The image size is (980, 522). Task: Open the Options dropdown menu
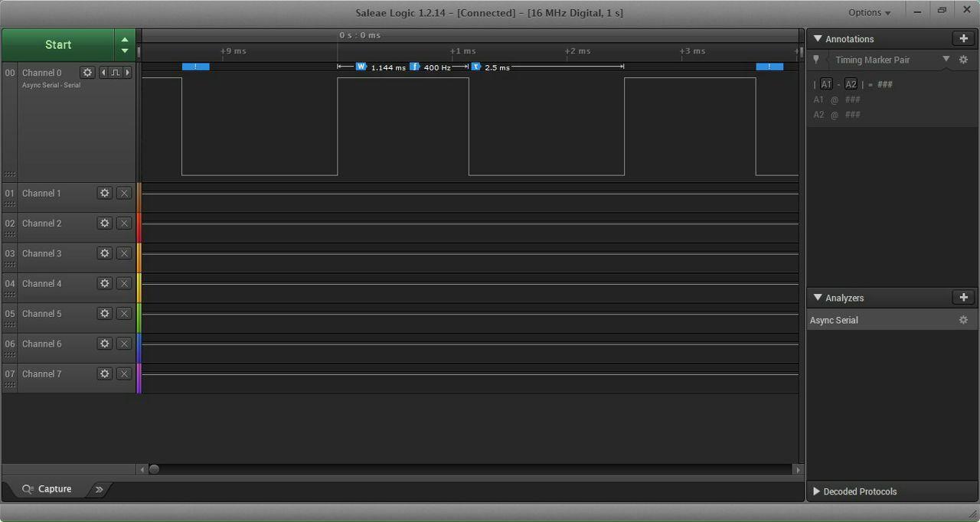coord(869,12)
